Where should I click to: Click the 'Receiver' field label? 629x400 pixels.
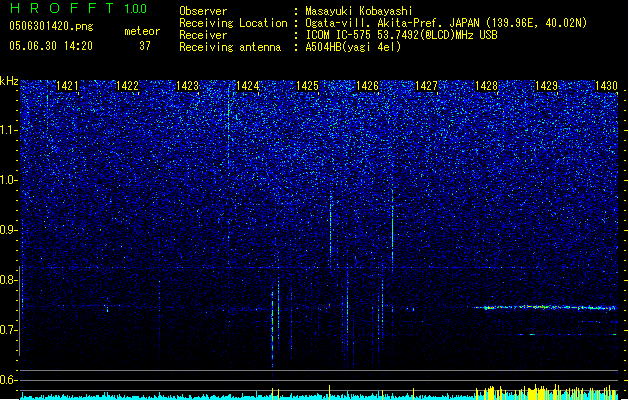(203, 35)
